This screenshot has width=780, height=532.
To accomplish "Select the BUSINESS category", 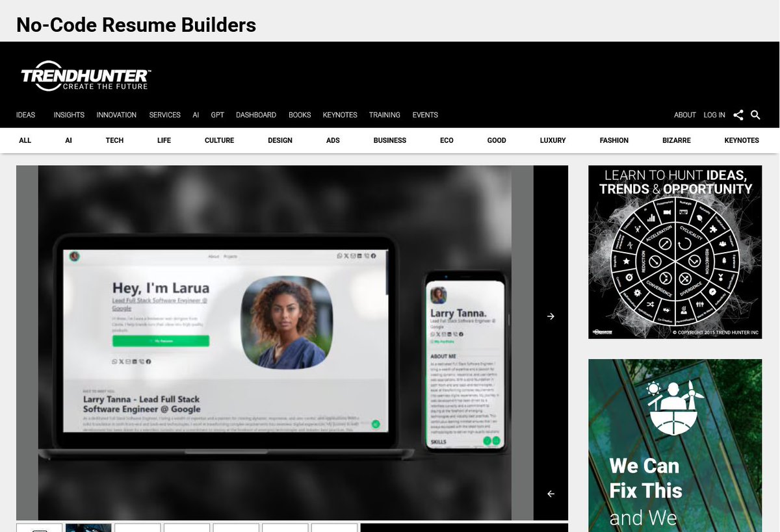I will point(390,140).
